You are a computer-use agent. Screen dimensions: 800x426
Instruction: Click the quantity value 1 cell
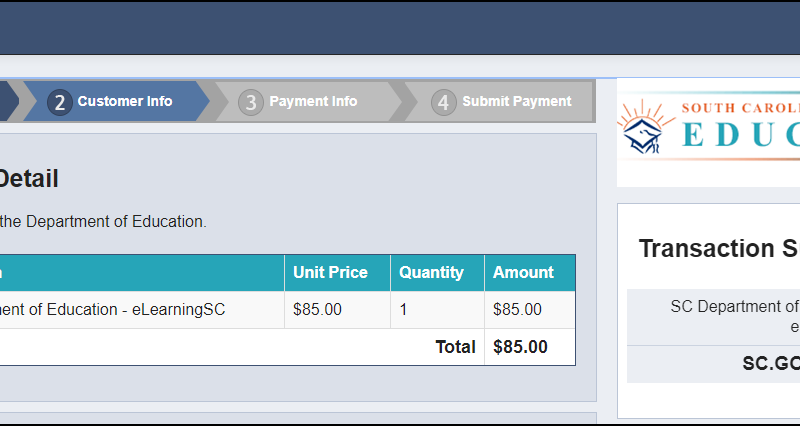tap(437, 310)
